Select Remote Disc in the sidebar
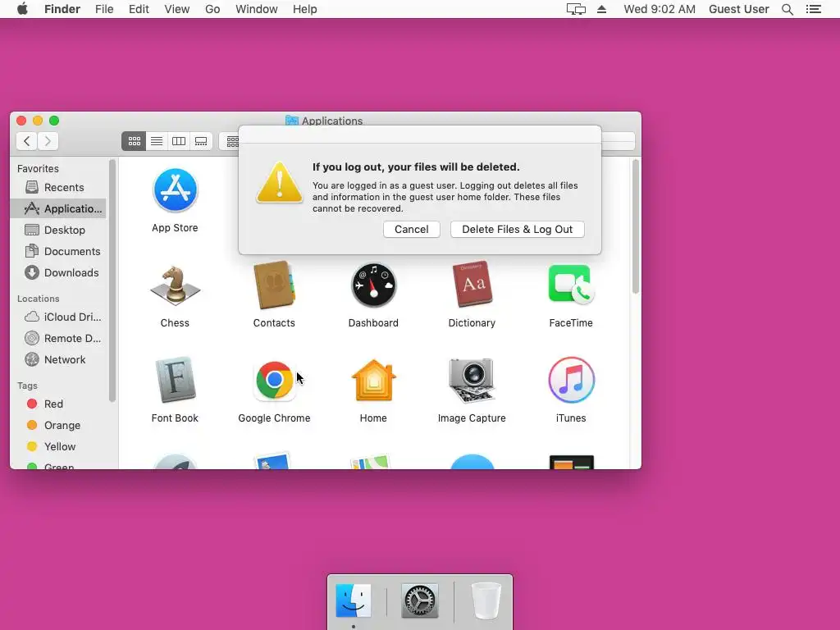 (x=58, y=338)
